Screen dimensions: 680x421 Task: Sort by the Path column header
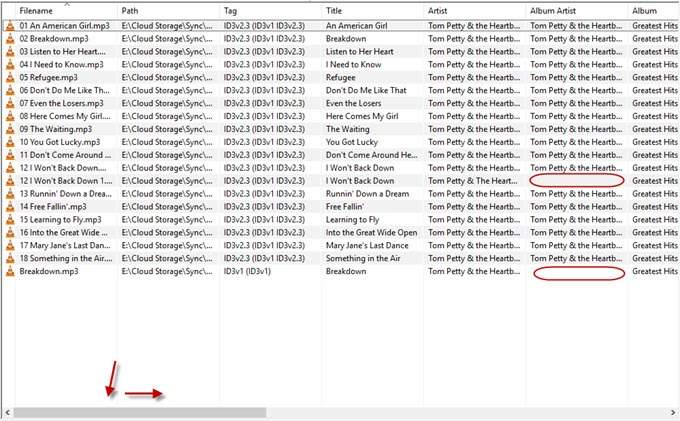[x=169, y=11]
